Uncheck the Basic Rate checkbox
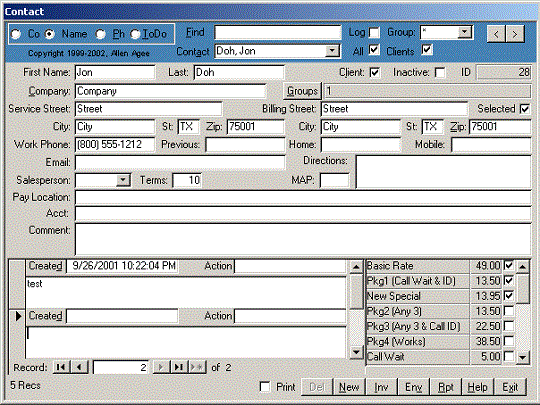This screenshot has width=540, height=405. [x=509, y=266]
